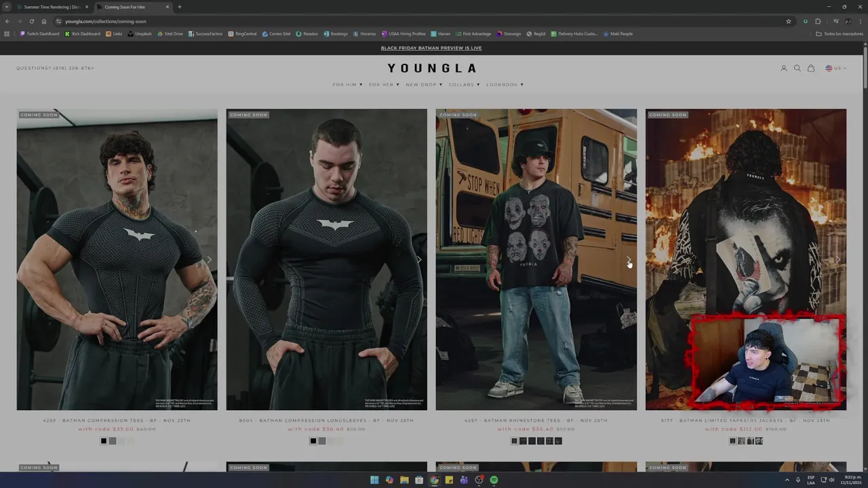868x488 pixels.
Task: Select gray swatch for Batman Compression Tees
Action: pyautogui.click(x=113, y=441)
